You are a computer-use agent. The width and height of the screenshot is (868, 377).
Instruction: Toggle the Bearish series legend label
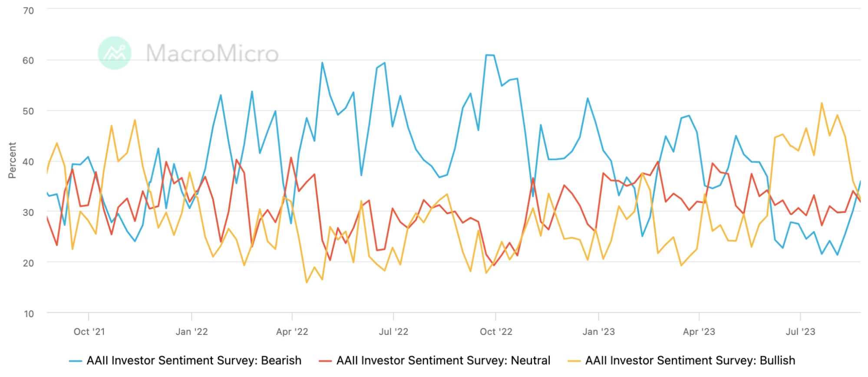pos(194,360)
